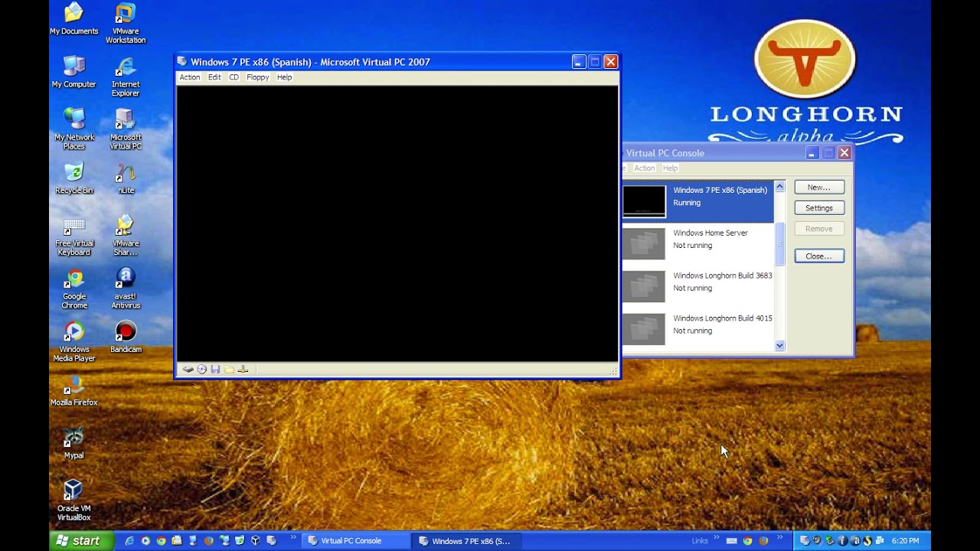Open the Help menu in Virtual PC window

point(285,77)
